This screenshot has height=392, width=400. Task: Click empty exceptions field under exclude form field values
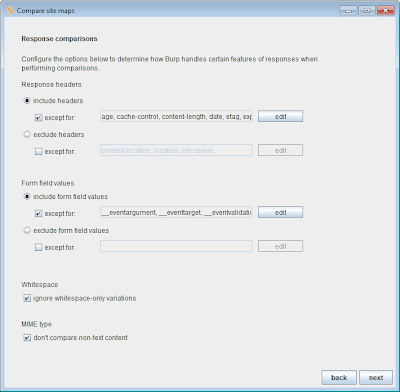coord(176,246)
